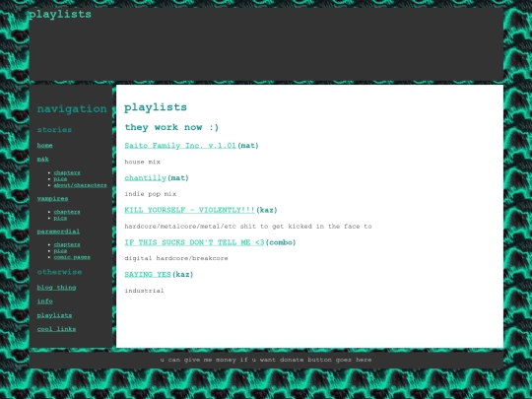
Task: Click the 'indie pop mix' description text
Action: coord(151,194)
